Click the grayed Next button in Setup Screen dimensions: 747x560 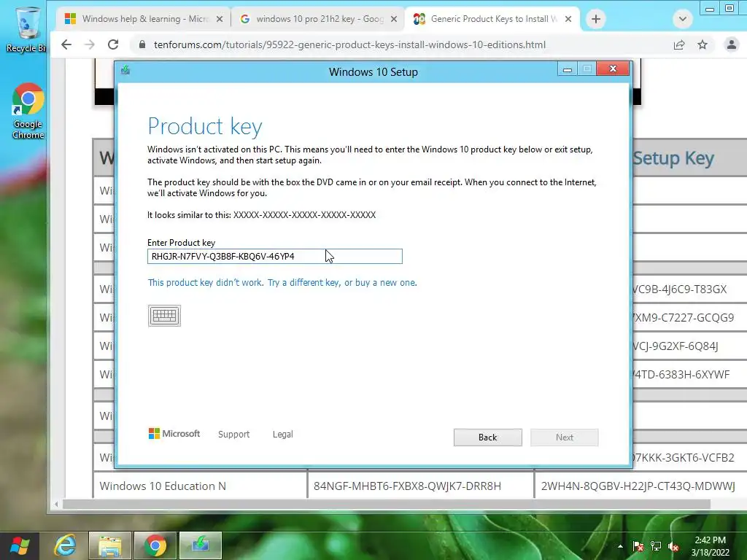coord(564,437)
